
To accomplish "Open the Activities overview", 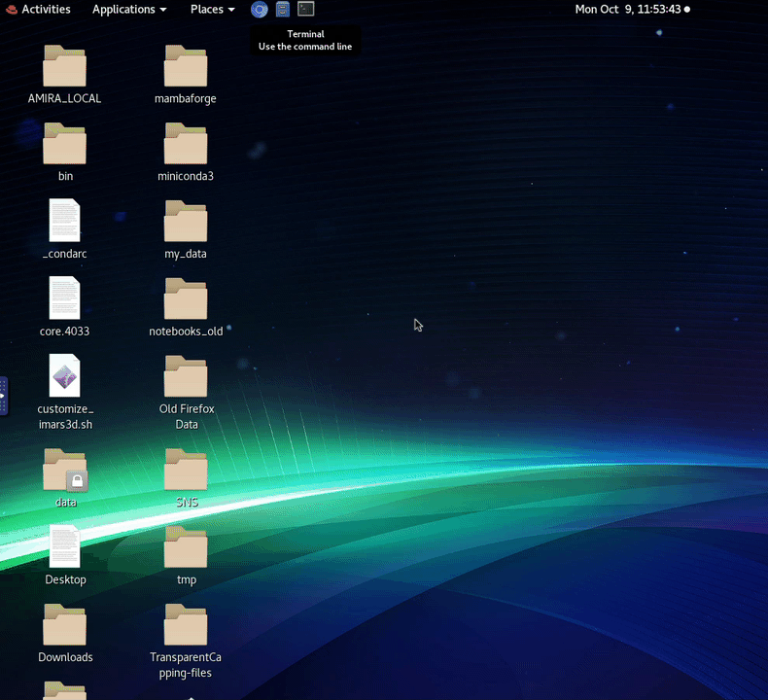I will click(x=39, y=10).
